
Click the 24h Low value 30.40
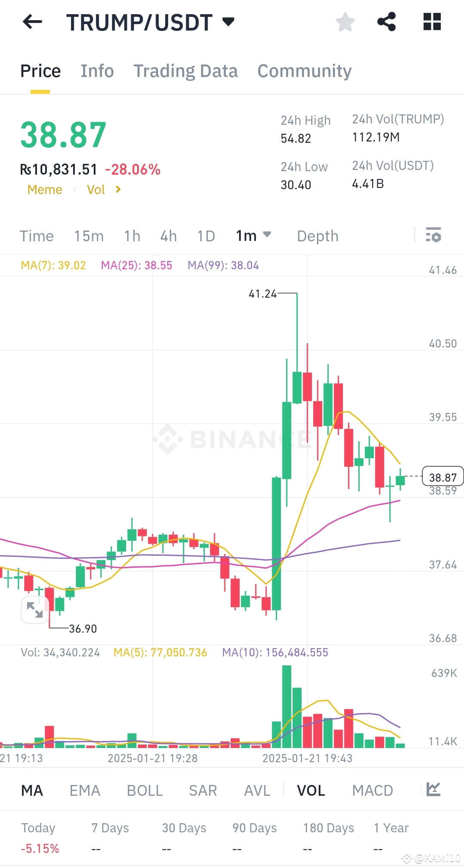pyautogui.click(x=295, y=185)
